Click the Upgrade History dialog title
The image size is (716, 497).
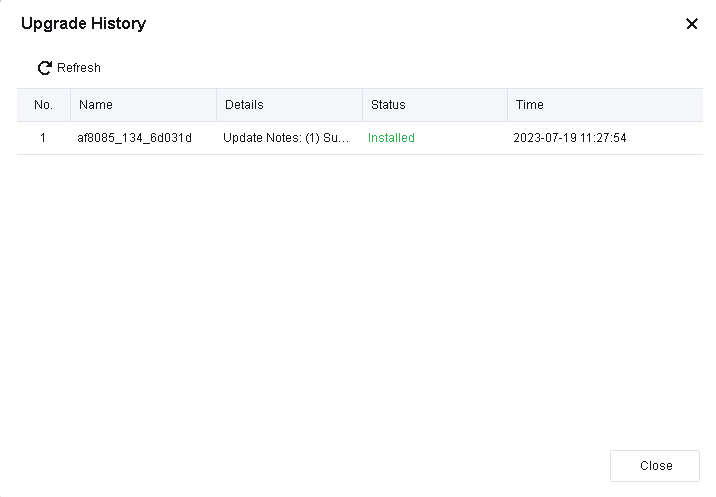point(83,24)
